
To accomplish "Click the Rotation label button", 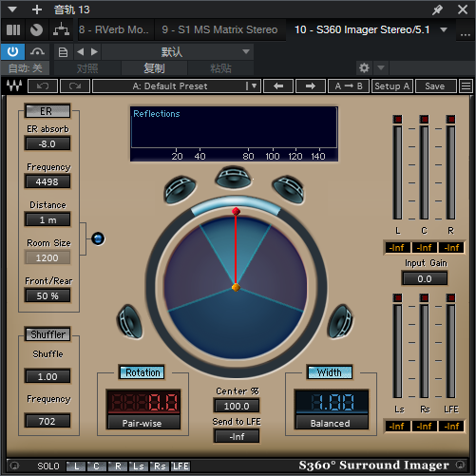I will point(143,372).
